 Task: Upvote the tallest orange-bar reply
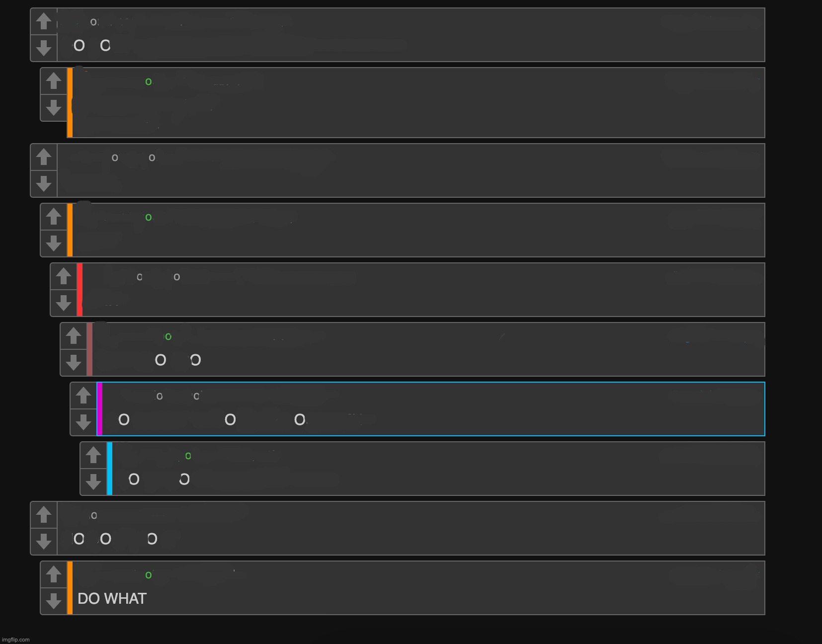pos(54,81)
